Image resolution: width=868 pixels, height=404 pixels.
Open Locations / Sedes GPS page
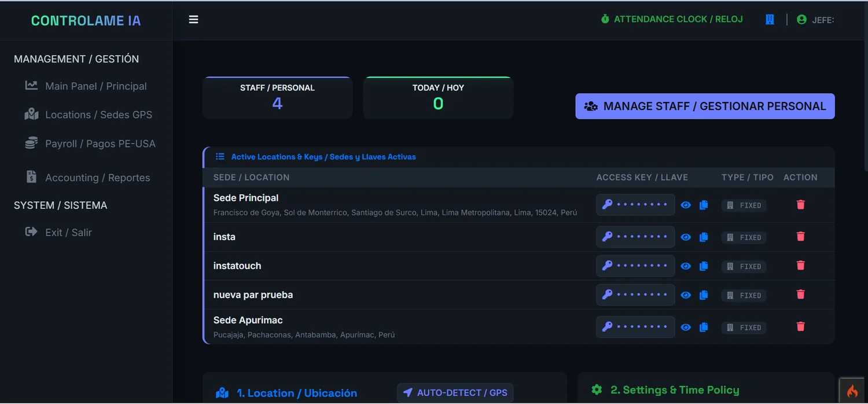pos(88,115)
